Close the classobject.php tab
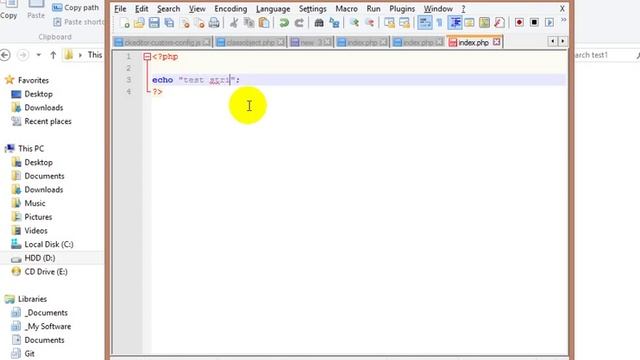This screenshot has height=360, width=640. 280,42
